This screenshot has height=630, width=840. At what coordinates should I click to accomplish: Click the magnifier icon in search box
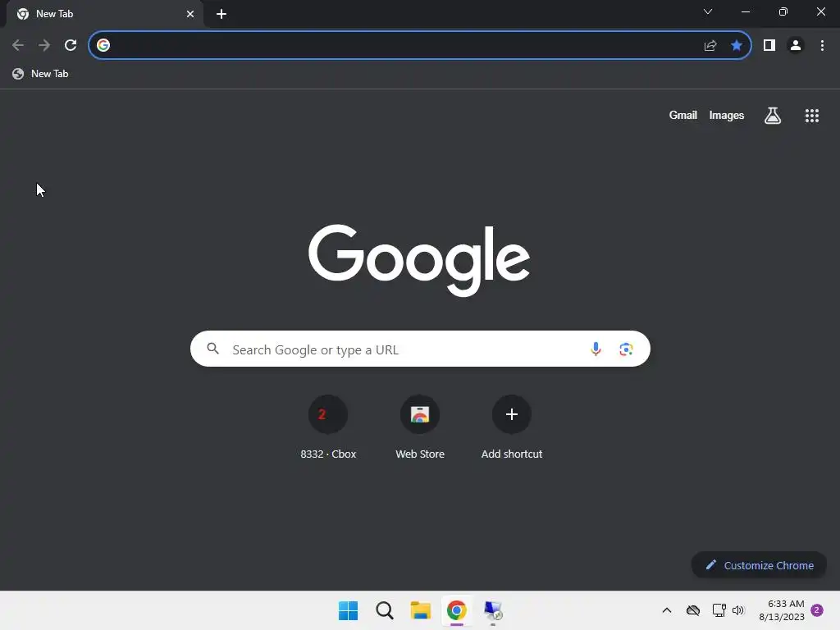coord(213,349)
